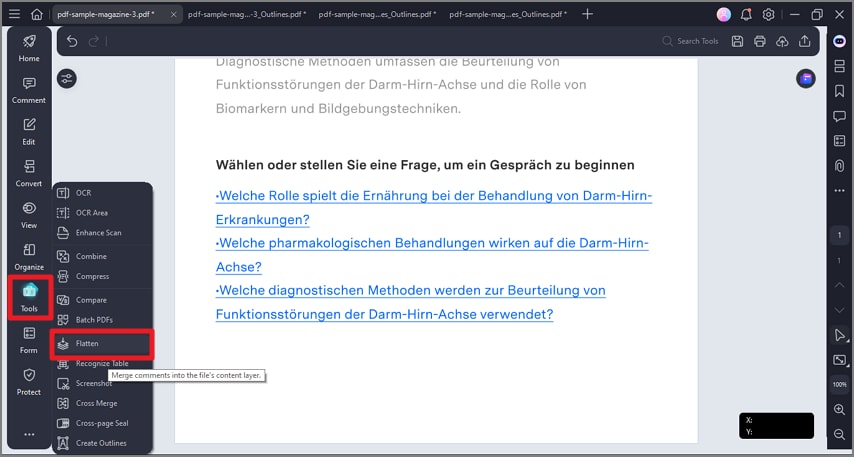Choose Enhance Scan in Tools menu
Image resolution: width=854 pixels, height=457 pixels.
pos(102,233)
